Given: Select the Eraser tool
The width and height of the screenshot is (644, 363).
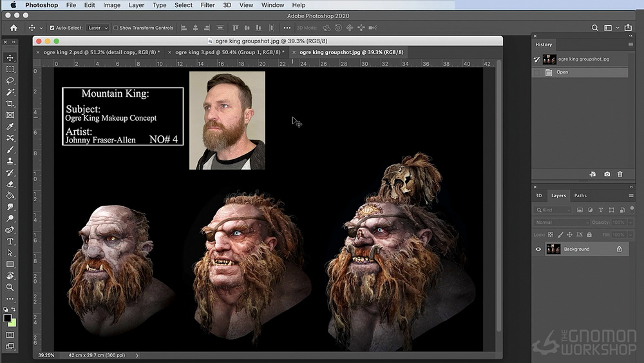Looking at the screenshot, I should tap(10, 184).
